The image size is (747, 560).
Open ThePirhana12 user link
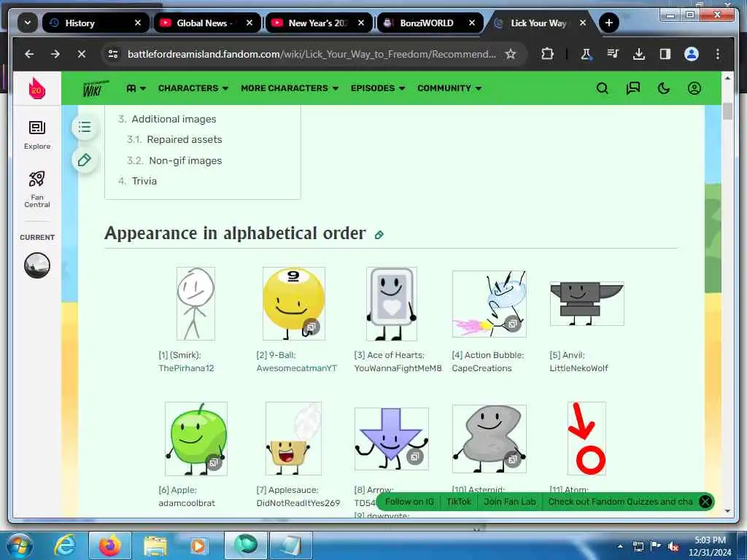tap(186, 368)
